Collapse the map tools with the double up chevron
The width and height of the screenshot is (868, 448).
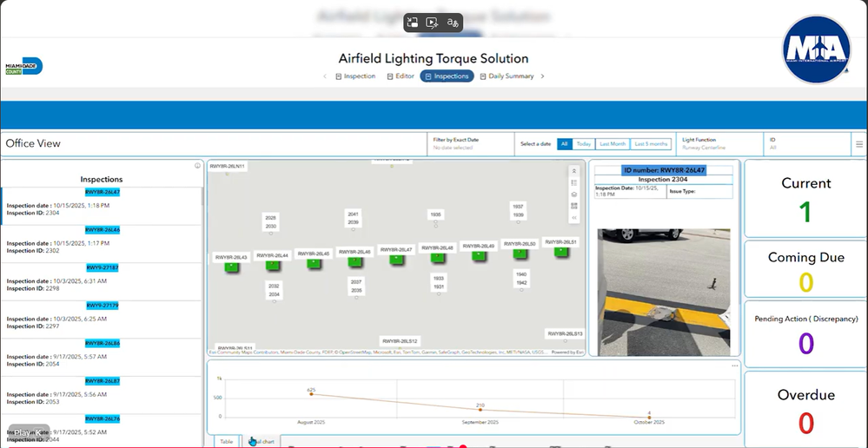tap(574, 171)
